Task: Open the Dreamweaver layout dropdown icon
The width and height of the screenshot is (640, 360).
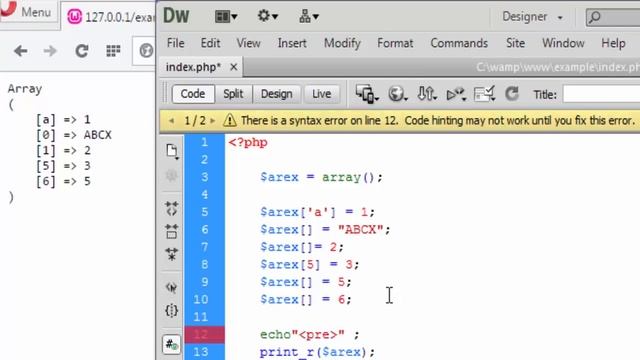Action: [x=226, y=17]
